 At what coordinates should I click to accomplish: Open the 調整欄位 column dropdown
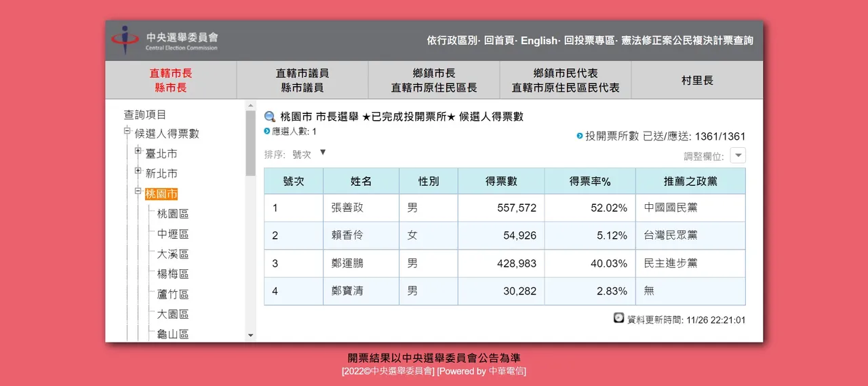[738, 155]
